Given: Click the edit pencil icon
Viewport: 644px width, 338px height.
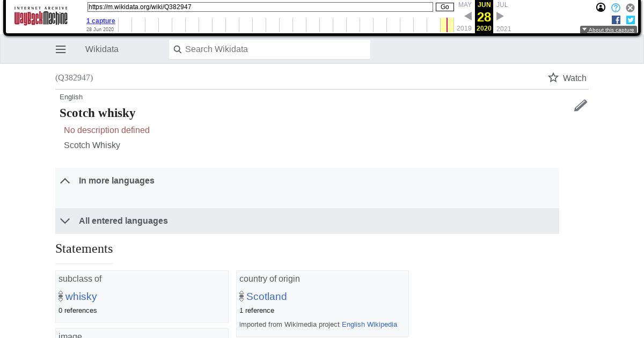Looking at the screenshot, I should coord(581,105).
